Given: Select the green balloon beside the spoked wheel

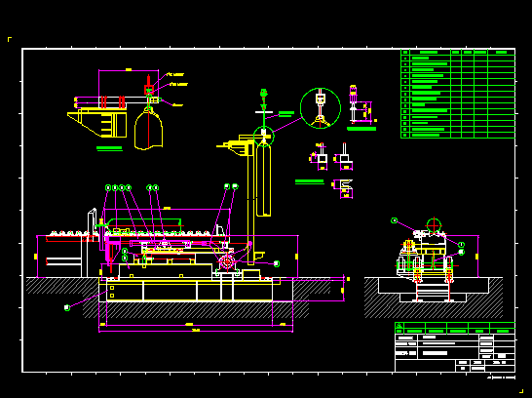Looking at the screenshot, I should point(277,263).
